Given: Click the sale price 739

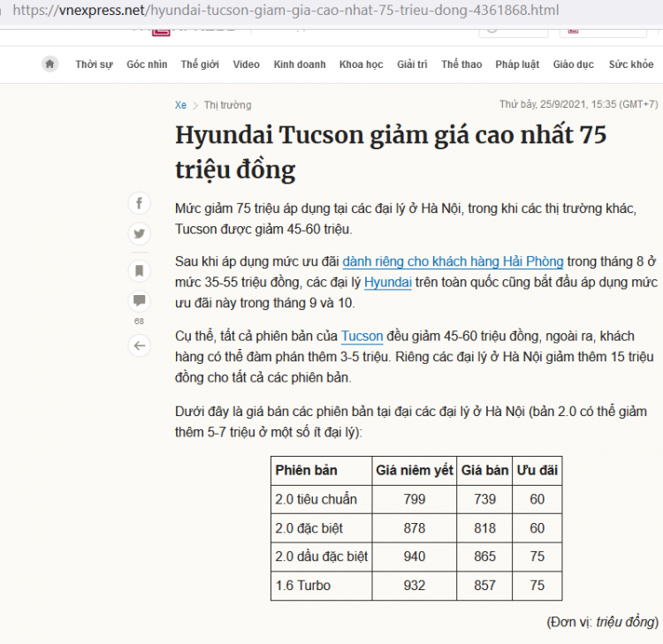Looking at the screenshot, I should point(484,499).
